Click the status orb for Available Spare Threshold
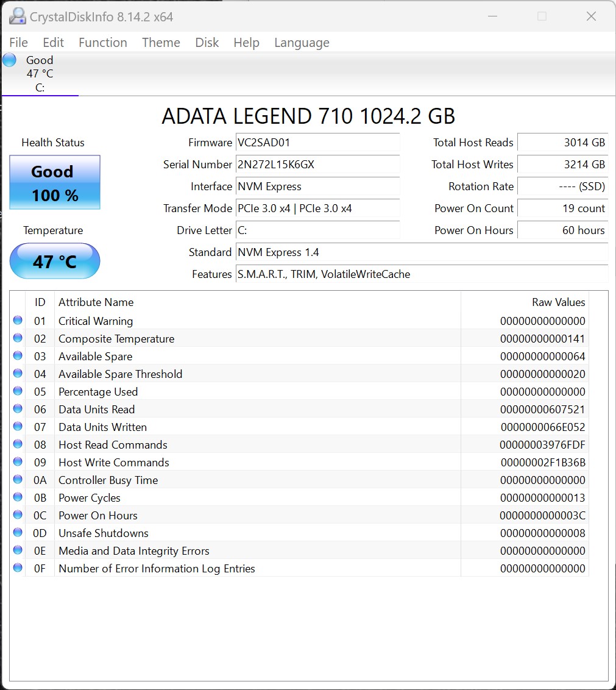Image resolution: width=616 pixels, height=690 pixels. point(18,372)
